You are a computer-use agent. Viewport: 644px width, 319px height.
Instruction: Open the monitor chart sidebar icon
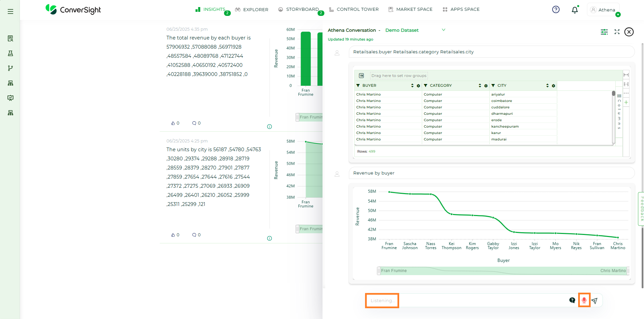point(10,98)
